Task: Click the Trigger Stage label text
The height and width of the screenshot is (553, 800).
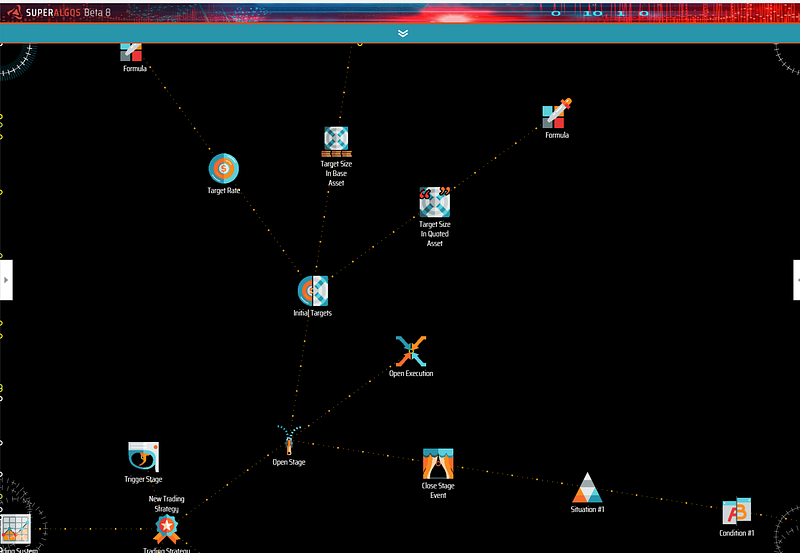Action: click(x=143, y=479)
